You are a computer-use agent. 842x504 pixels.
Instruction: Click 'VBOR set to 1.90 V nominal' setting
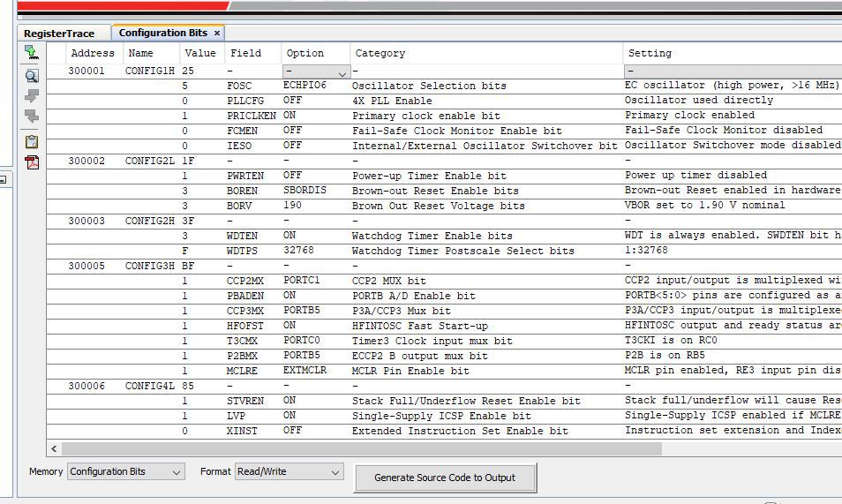click(x=704, y=206)
